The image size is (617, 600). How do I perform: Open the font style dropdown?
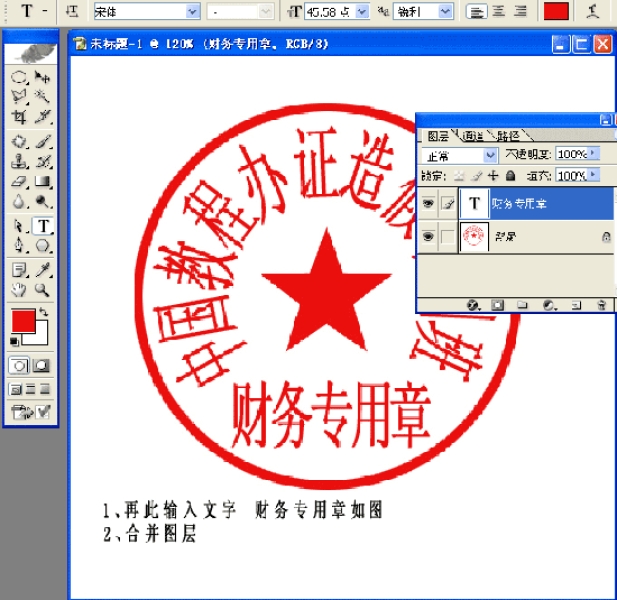(266, 12)
